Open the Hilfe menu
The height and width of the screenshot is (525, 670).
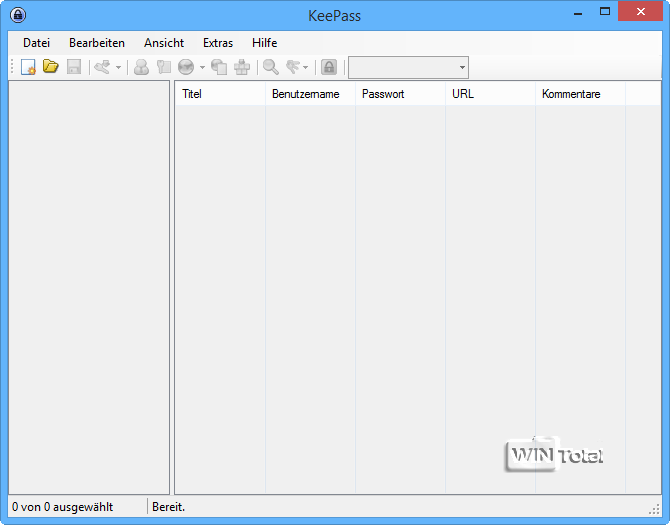click(264, 43)
